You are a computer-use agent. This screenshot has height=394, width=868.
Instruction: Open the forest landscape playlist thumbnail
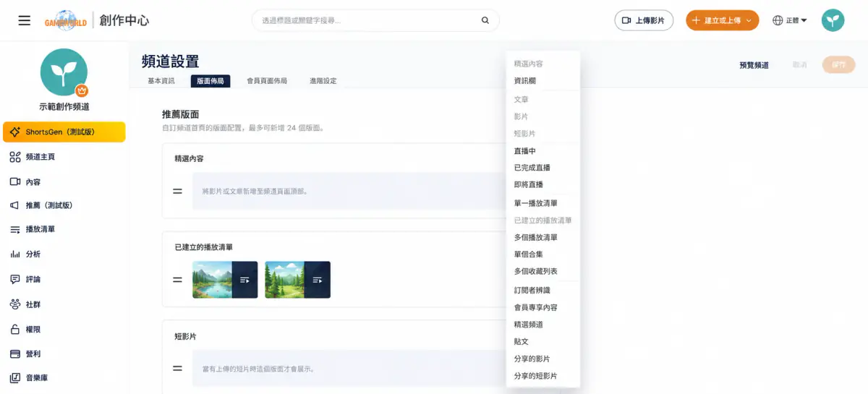297,280
